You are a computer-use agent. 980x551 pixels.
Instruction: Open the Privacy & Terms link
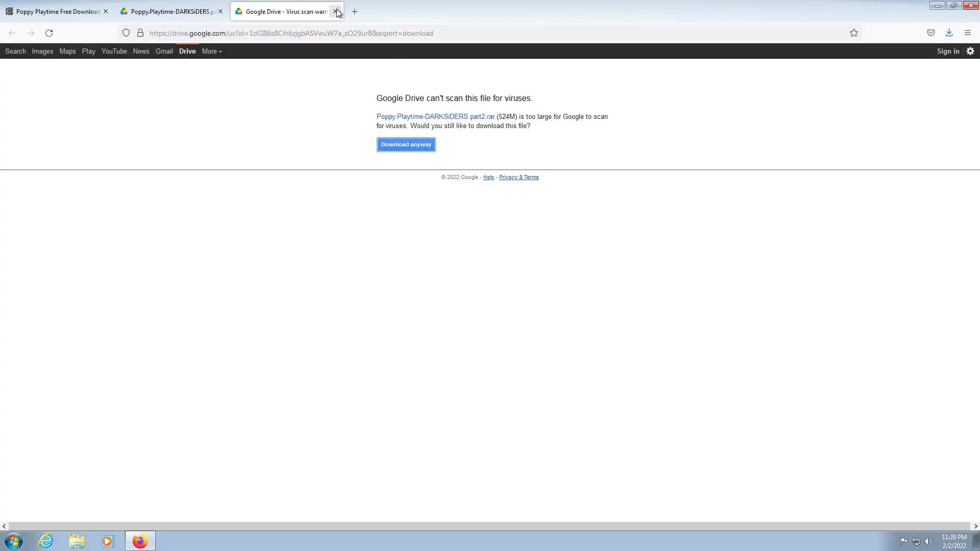click(519, 178)
